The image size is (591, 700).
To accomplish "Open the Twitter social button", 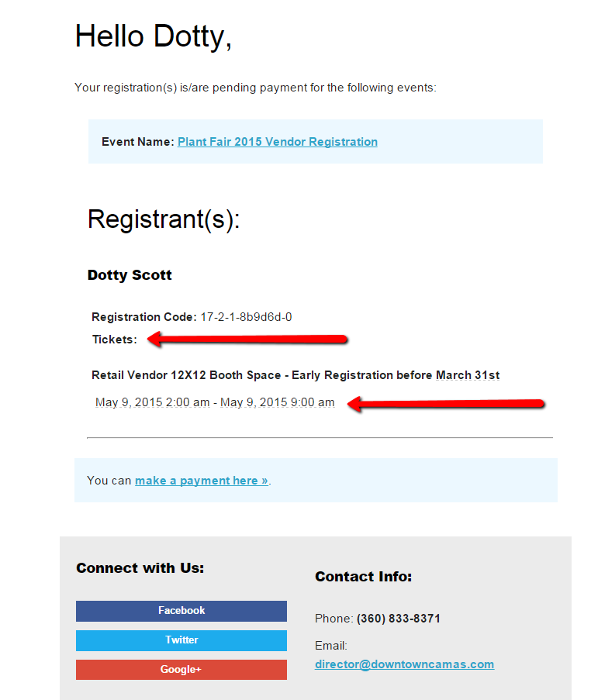I will click(x=181, y=640).
